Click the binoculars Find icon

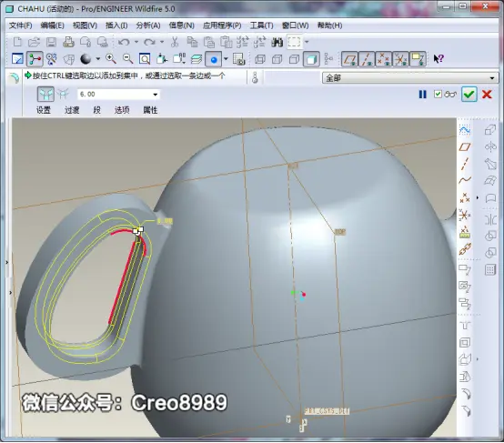pos(277,42)
